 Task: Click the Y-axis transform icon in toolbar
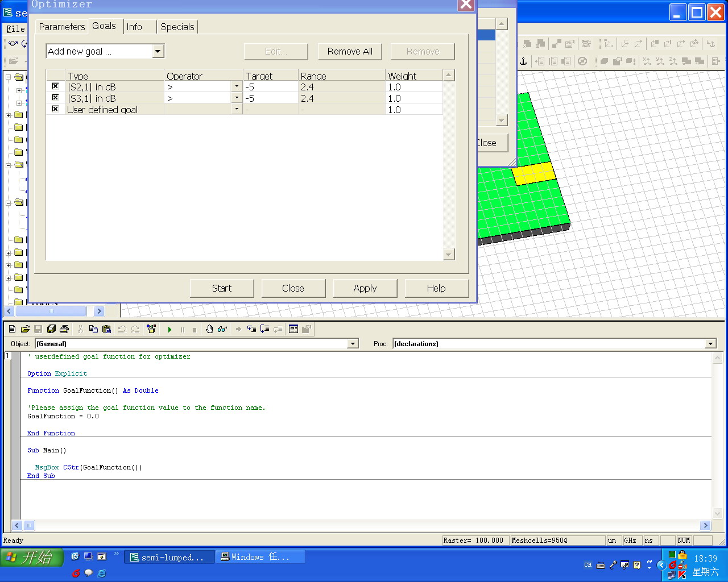click(660, 61)
